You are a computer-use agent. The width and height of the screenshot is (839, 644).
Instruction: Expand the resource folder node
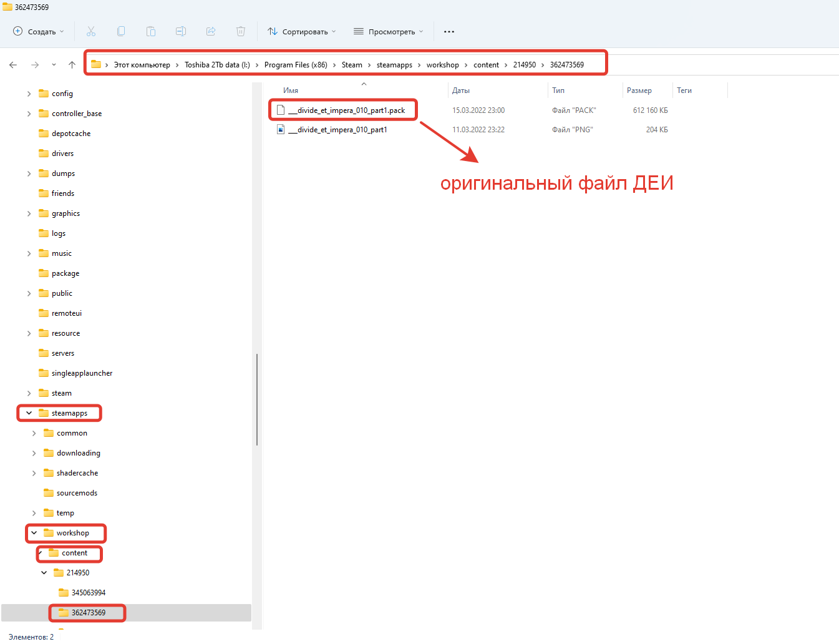coord(29,333)
